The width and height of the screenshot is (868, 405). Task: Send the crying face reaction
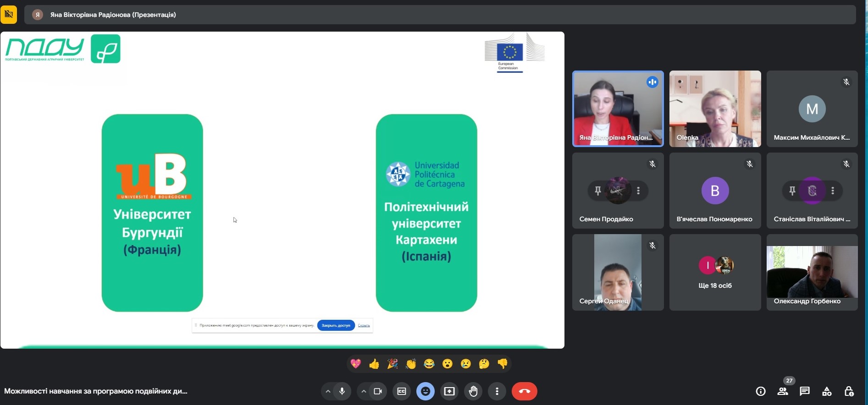coord(466,364)
